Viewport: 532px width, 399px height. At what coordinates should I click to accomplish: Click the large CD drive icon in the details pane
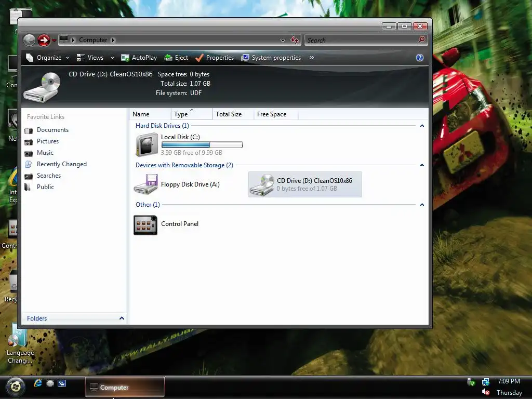click(42, 87)
